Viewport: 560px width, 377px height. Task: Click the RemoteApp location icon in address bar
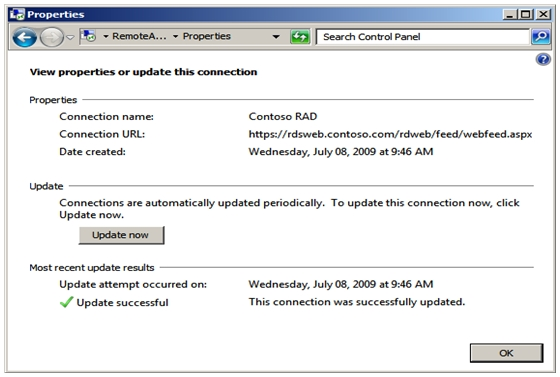coord(88,36)
